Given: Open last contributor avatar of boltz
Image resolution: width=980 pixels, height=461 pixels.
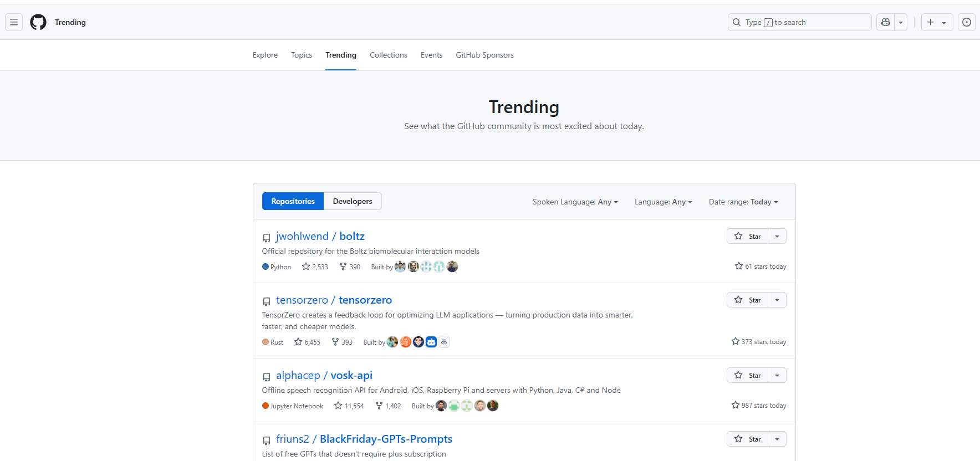Looking at the screenshot, I should [452, 267].
